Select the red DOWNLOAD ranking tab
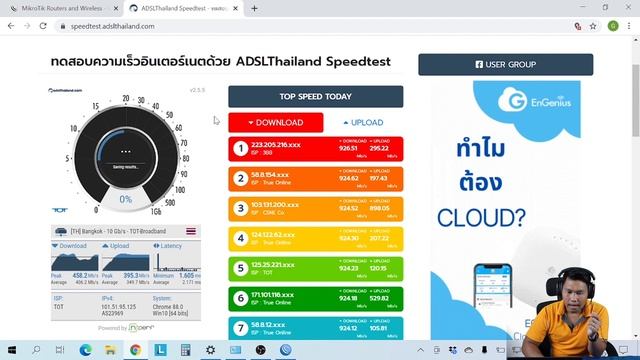Viewport: 640px width, 360px height. (x=276, y=122)
